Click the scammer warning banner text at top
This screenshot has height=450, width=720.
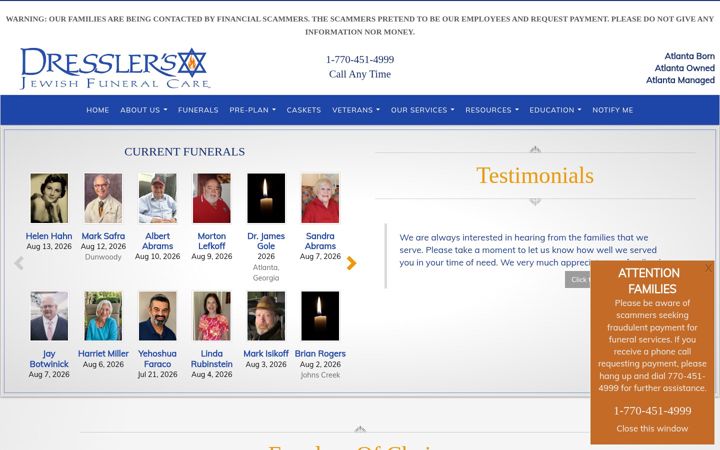[x=360, y=25]
